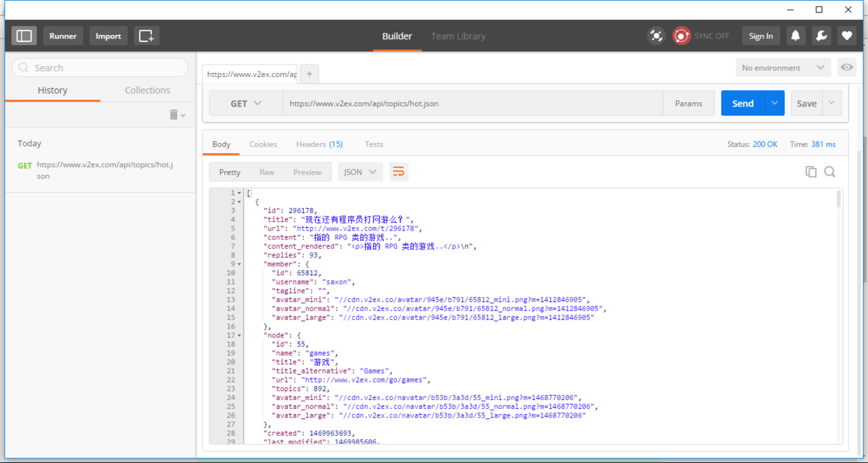Click the Runner button
This screenshot has height=463, width=868.
point(63,36)
